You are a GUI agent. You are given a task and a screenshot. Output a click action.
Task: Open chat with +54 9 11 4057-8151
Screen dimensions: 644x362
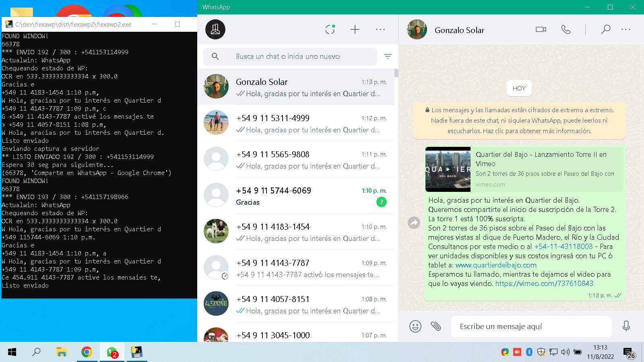click(x=296, y=304)
